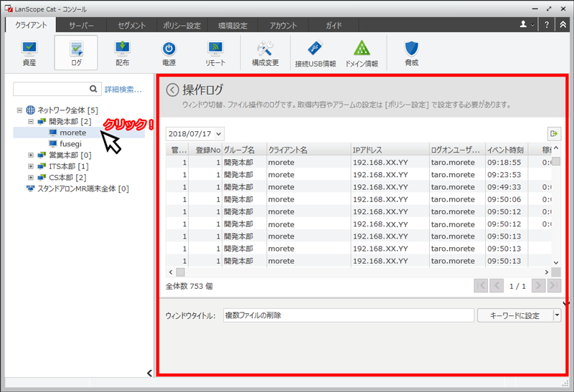
Task: Open the キーワードに設定 dropdown arrow
Action: [557, 315]
